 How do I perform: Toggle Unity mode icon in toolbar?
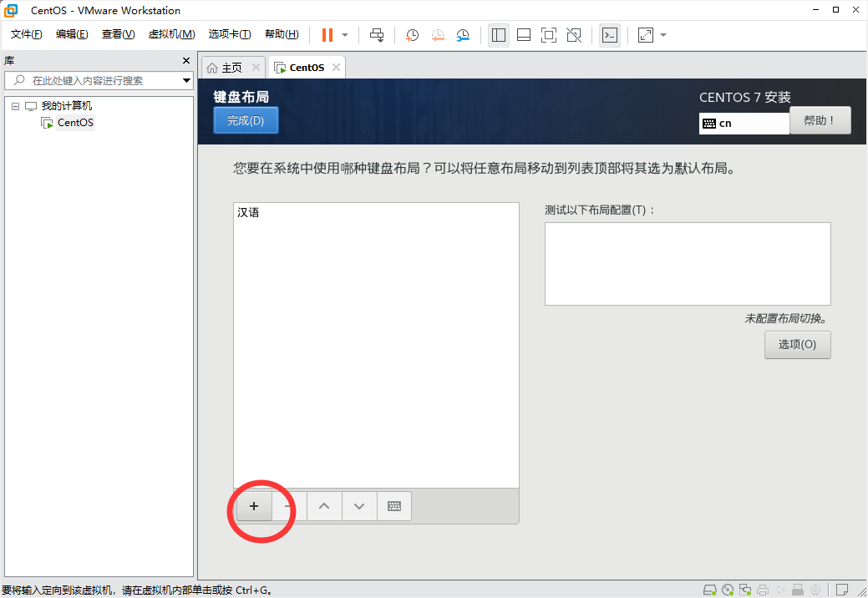click(574, 35)
